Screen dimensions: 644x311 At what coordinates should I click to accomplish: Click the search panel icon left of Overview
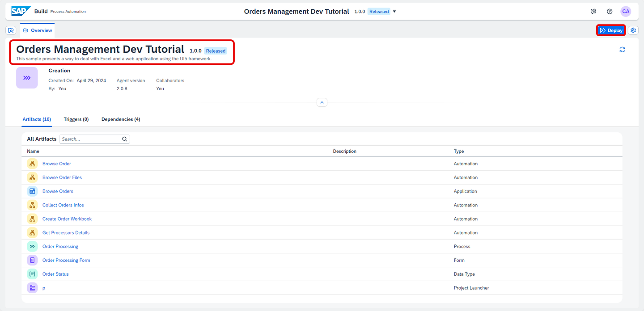[11, 30]
